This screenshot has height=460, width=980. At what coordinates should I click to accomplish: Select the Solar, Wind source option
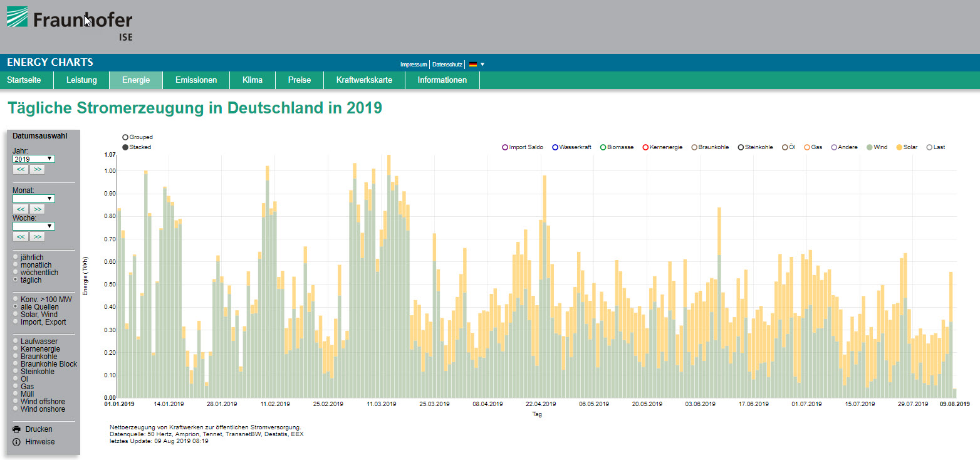click(16, 314)
